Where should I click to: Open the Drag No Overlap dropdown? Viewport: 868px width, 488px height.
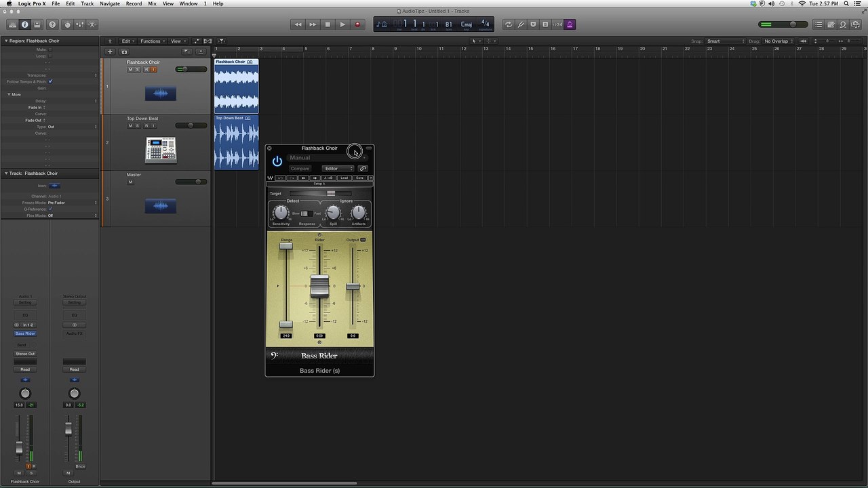[778, 41]
